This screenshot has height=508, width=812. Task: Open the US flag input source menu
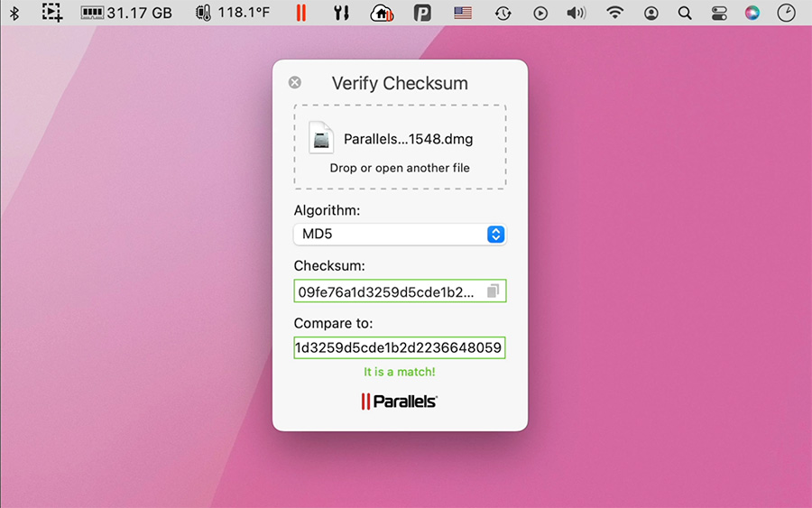[463, 13]
